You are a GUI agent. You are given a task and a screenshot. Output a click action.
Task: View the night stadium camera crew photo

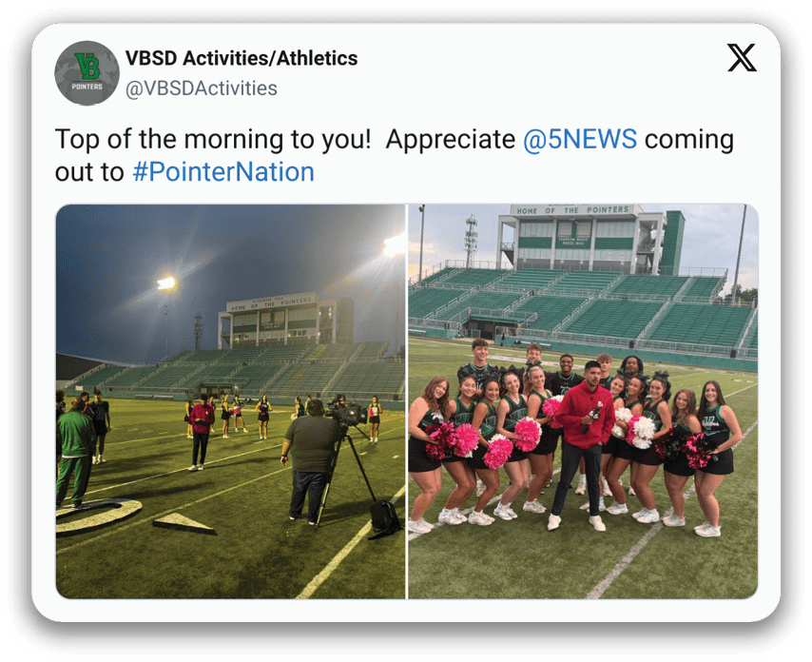(230, 401)
